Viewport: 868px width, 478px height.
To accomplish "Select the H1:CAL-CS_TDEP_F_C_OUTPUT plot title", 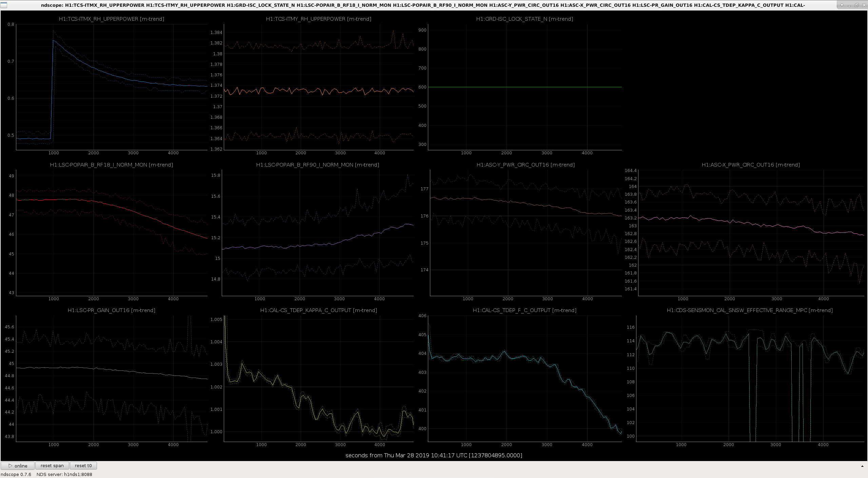I will [x=525, y=310].
